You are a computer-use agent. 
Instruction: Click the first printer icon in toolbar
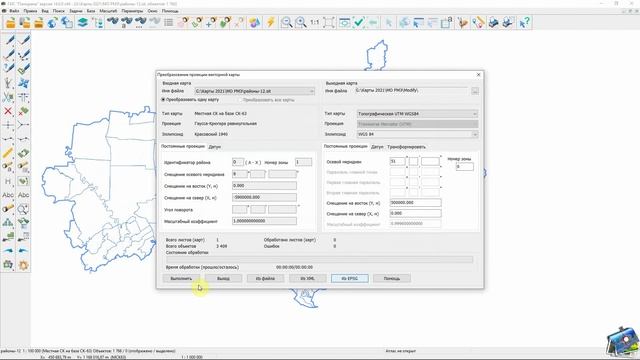[x=494, y=22]
